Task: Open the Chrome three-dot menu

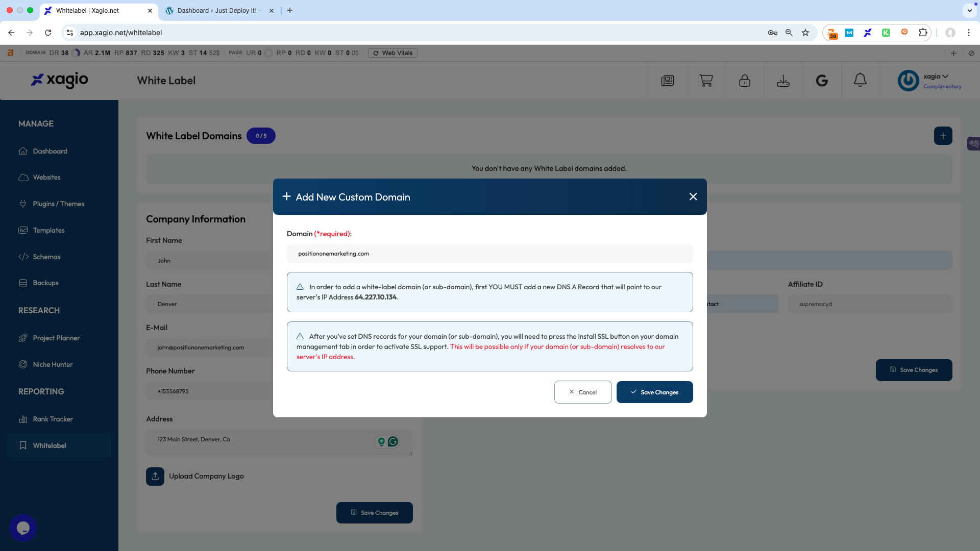Action: click(x=968, y=33)
